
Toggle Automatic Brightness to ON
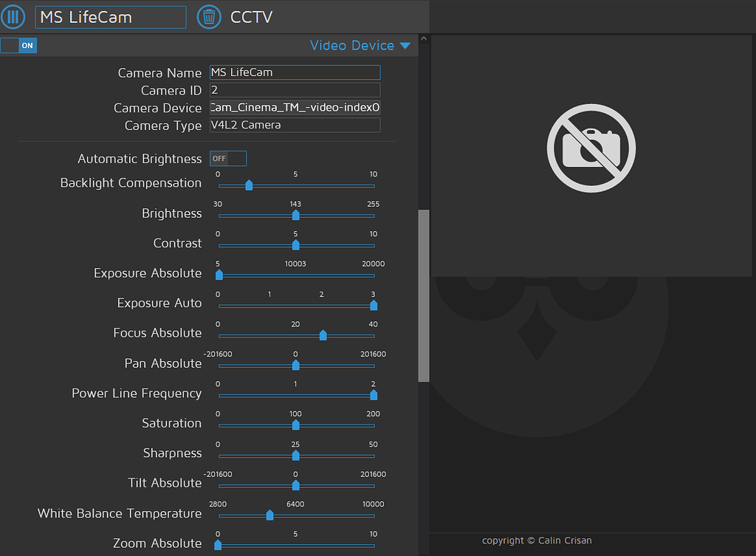pyautogui.click(x=227, y=158)
